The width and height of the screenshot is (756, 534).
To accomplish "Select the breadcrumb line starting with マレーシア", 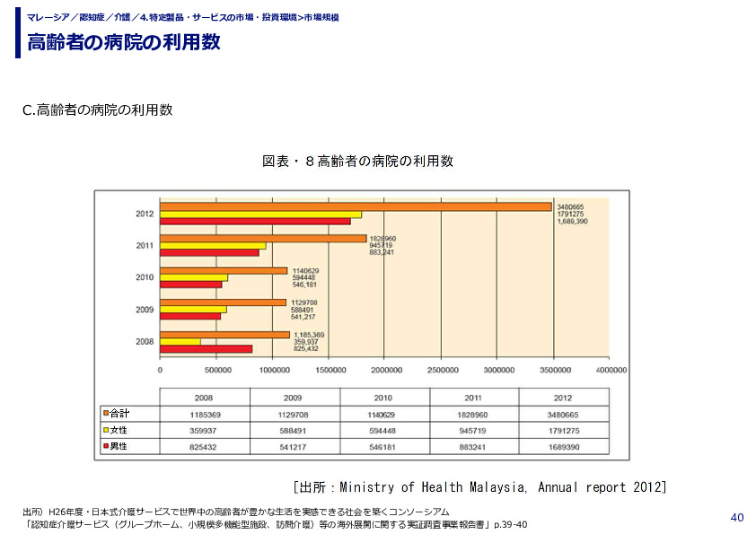I will click(x=183, y=17).
